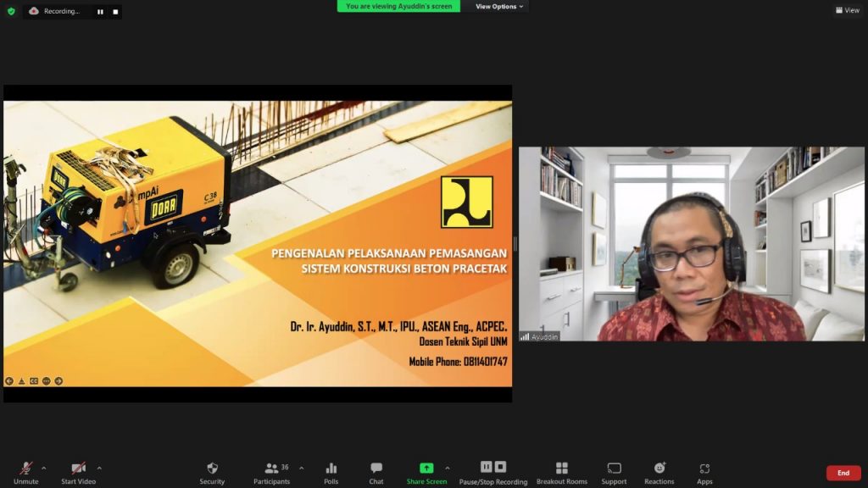Pause the recording in the top bar
868x488 pixels.
coord(100,12)
